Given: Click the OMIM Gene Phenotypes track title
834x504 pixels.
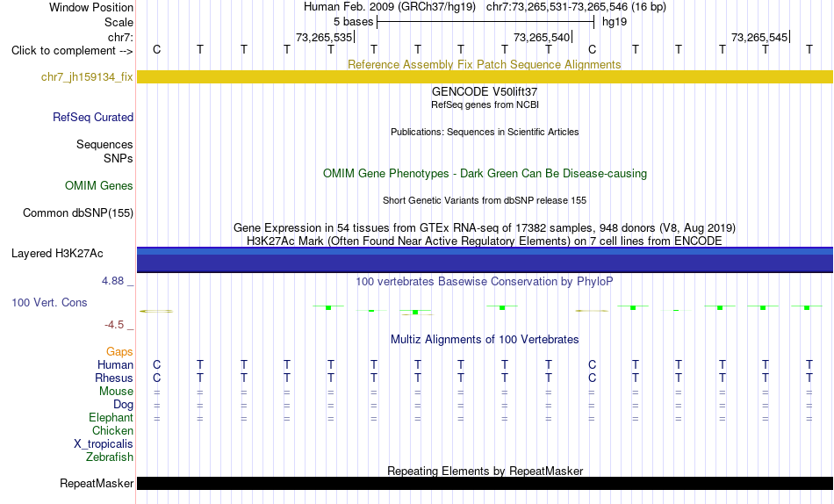Looking at the screenshot, I should tap(485, 174).
